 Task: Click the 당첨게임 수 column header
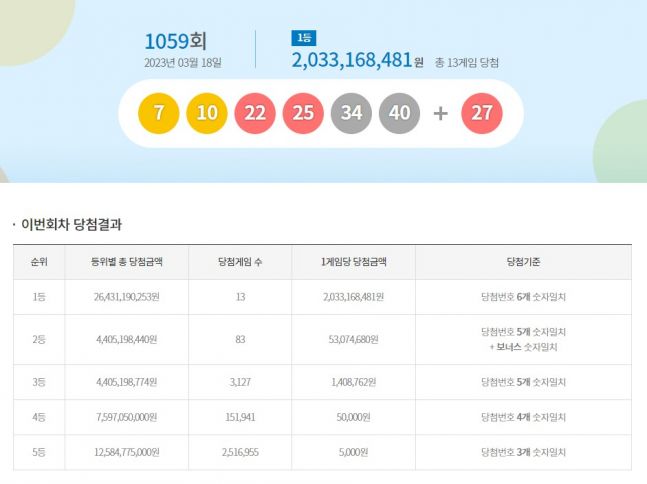[241, 262]
